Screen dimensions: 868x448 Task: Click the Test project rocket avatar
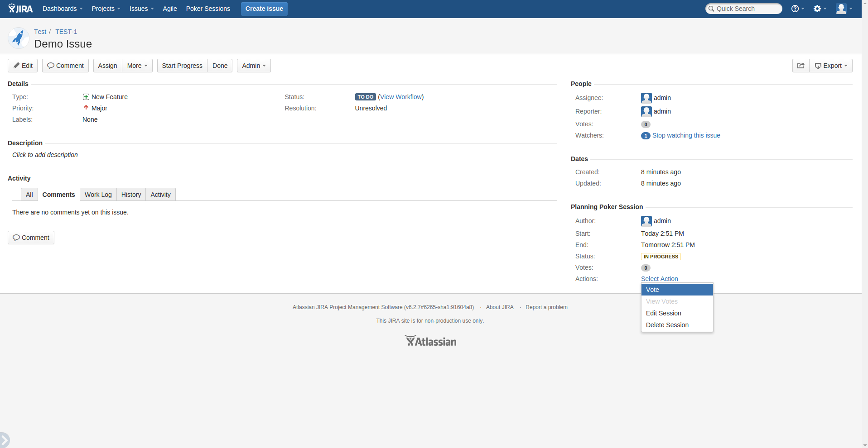tap(19, 38)
